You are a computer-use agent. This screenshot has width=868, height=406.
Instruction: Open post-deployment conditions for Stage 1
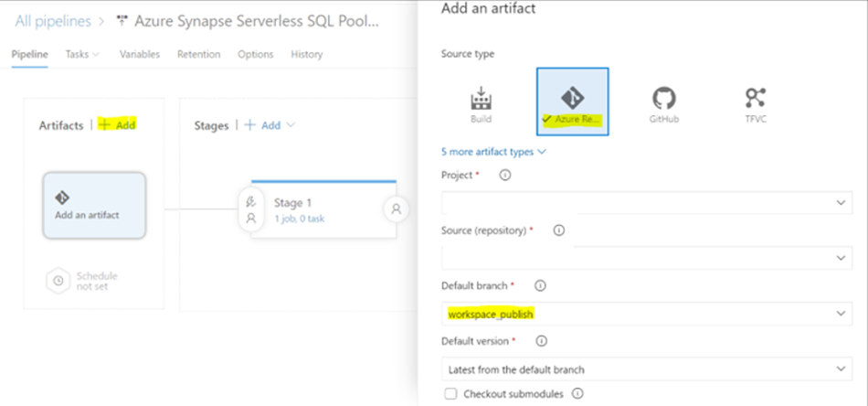tap(397, 209)
